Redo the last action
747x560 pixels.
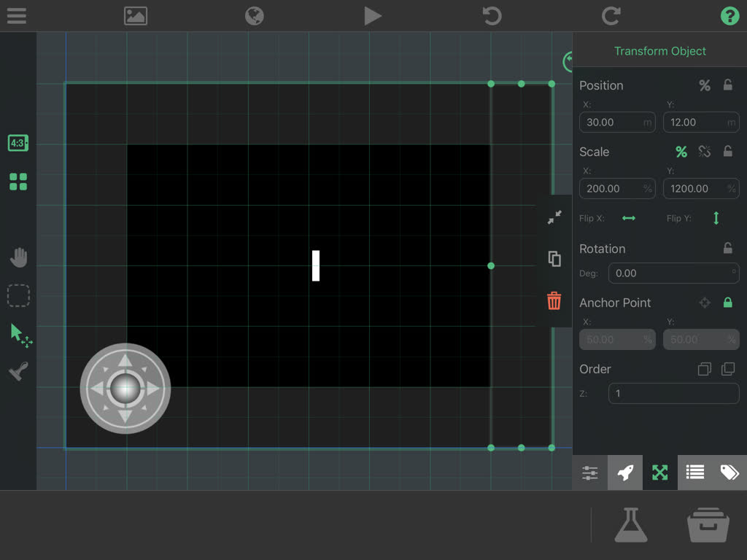point(611,16)
